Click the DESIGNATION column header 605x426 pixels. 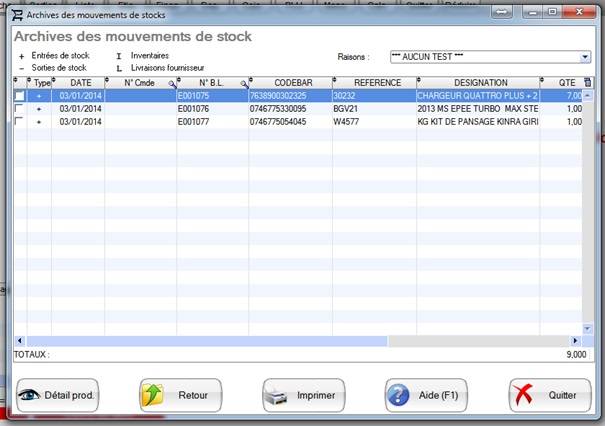tap(480, 83)
